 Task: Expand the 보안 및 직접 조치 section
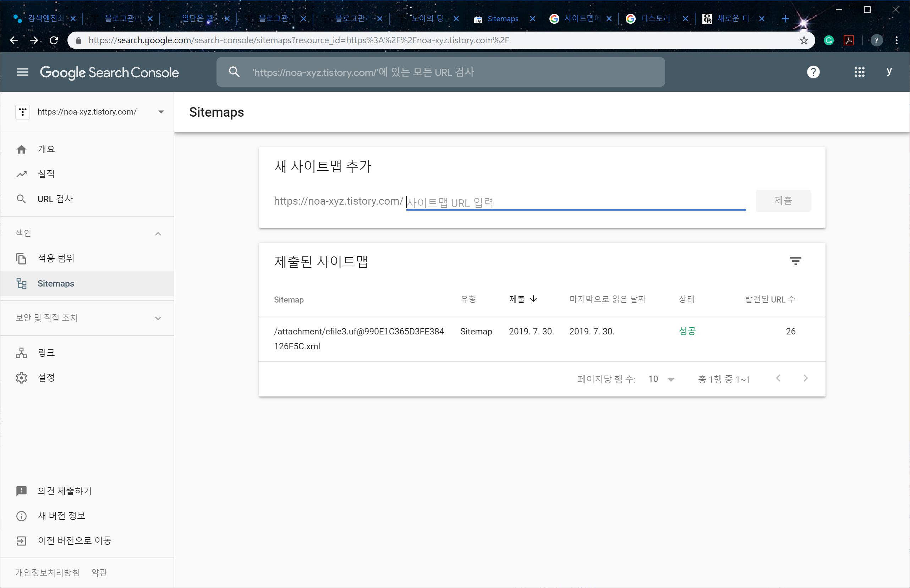(x=158, y=318)
